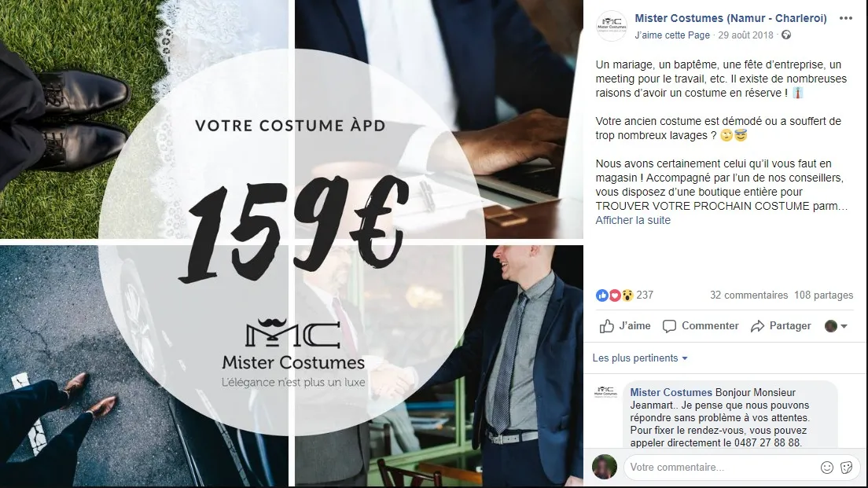
Task: Click the Partager share arrow icon
Action: [757, 326]
